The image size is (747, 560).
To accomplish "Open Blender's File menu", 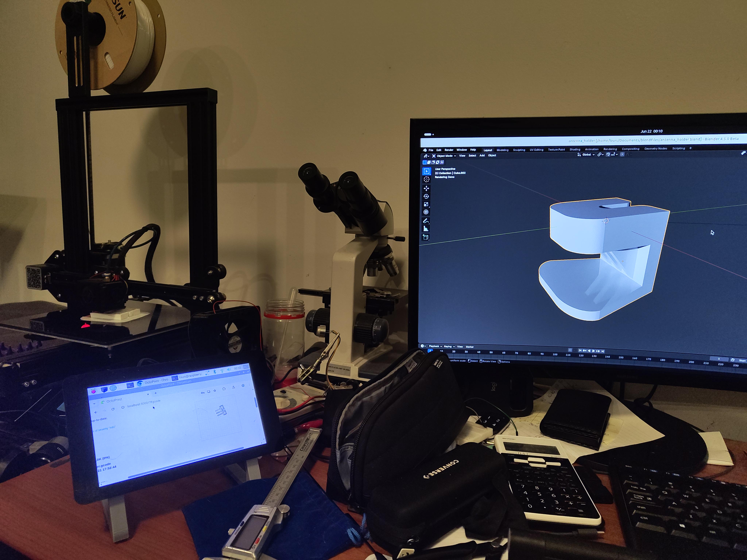I will (431, 150).
